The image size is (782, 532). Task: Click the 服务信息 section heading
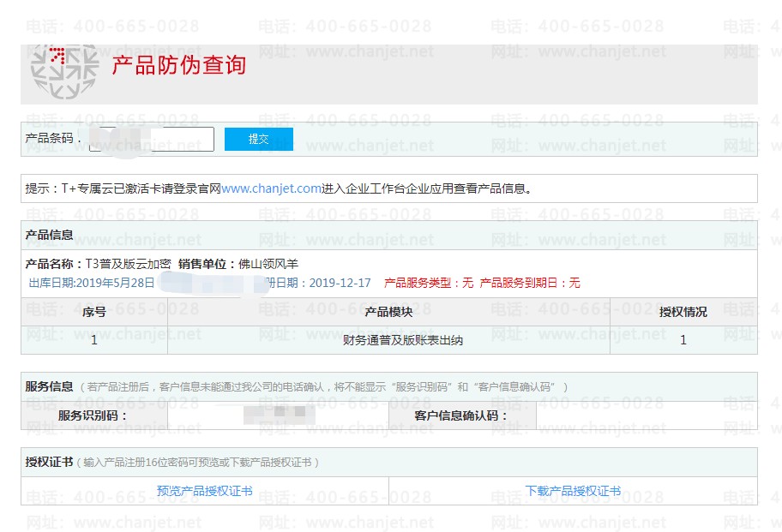click(x=50, y=386)
